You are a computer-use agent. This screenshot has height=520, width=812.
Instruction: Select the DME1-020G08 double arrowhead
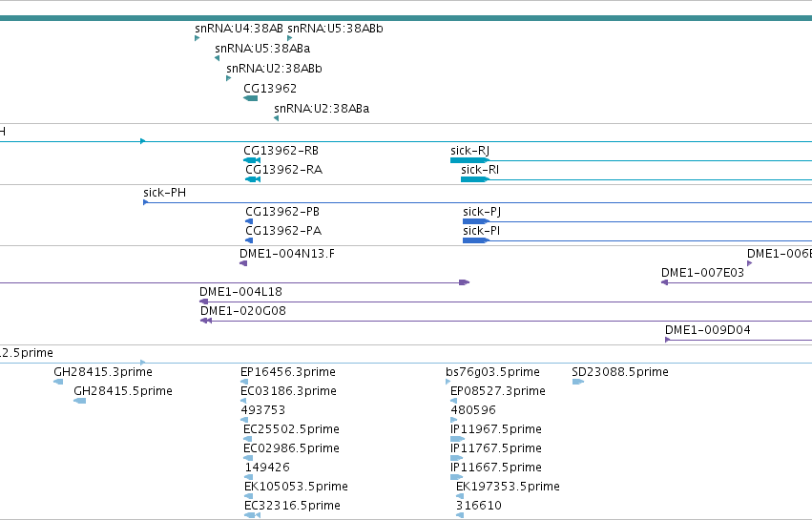[206, 321]
